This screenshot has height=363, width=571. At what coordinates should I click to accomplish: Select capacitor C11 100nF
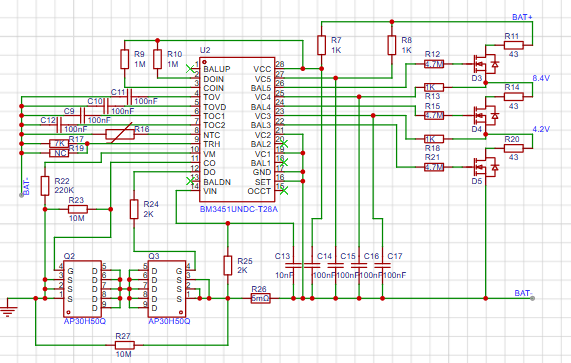[x=129, y=97]
